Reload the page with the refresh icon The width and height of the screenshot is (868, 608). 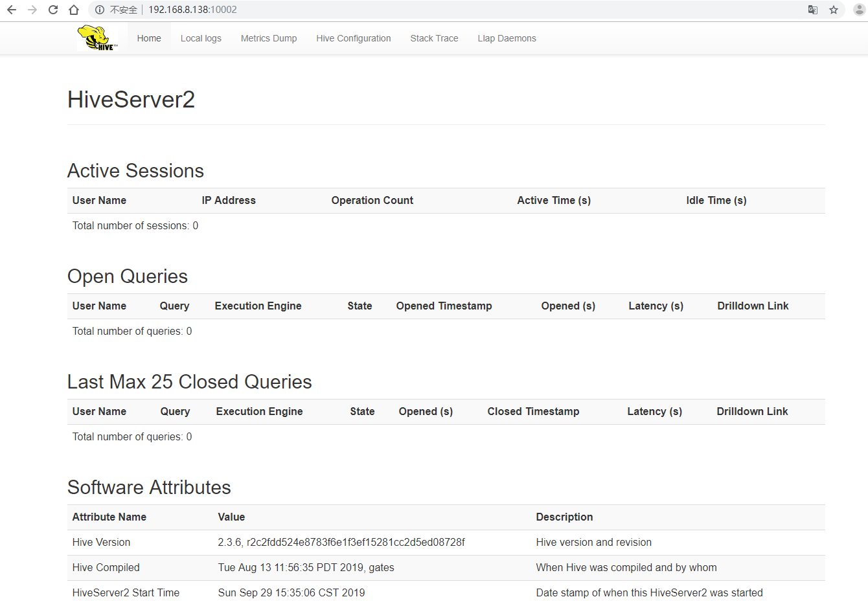(x=53, y=10)
